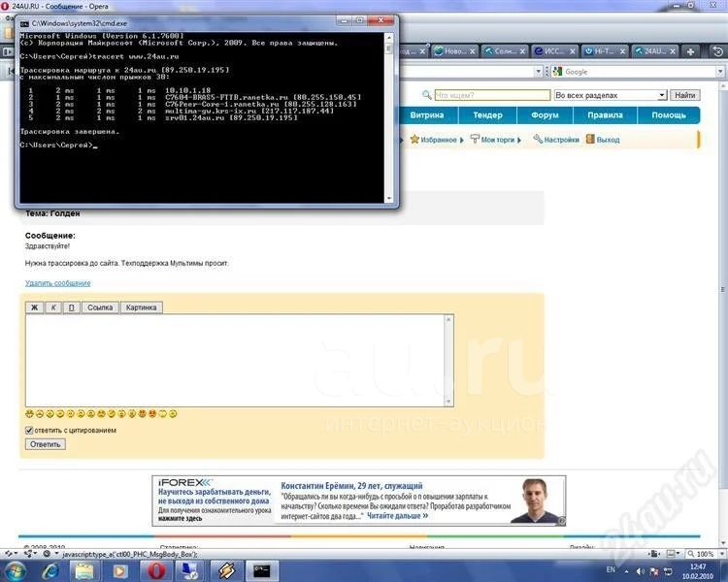Screen dimensions: 728x582
Task: Switch to the Солн browser tab
Action: [504, 51]
